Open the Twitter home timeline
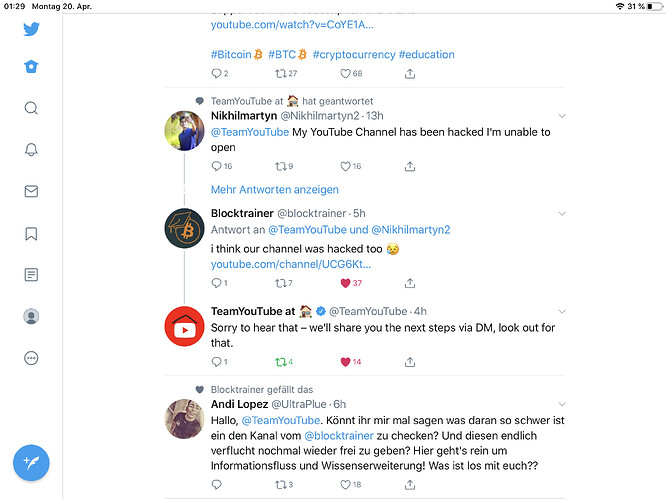This screenshot has width=666, height=500. 31,66
